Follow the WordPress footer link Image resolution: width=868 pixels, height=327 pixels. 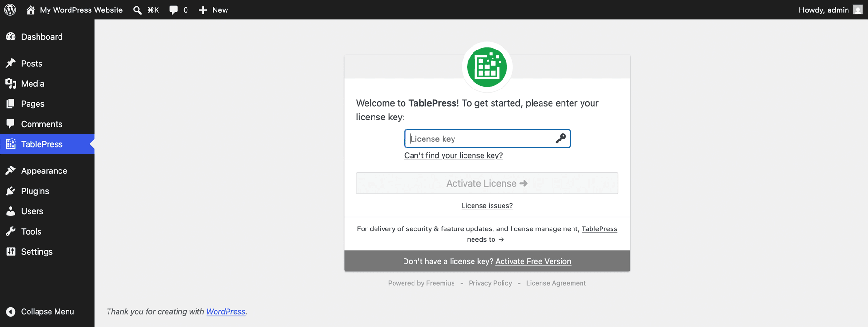pyautogui.click(x=226, y=312)
